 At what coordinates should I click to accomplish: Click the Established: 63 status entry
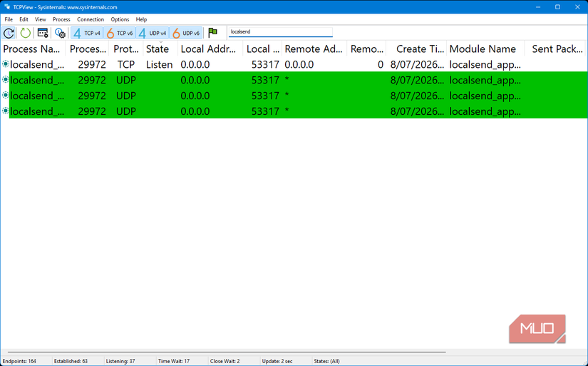pos(71,361)
